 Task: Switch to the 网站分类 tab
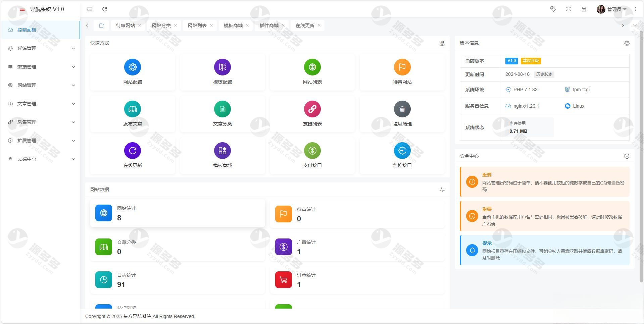click(x=161, y=25)
